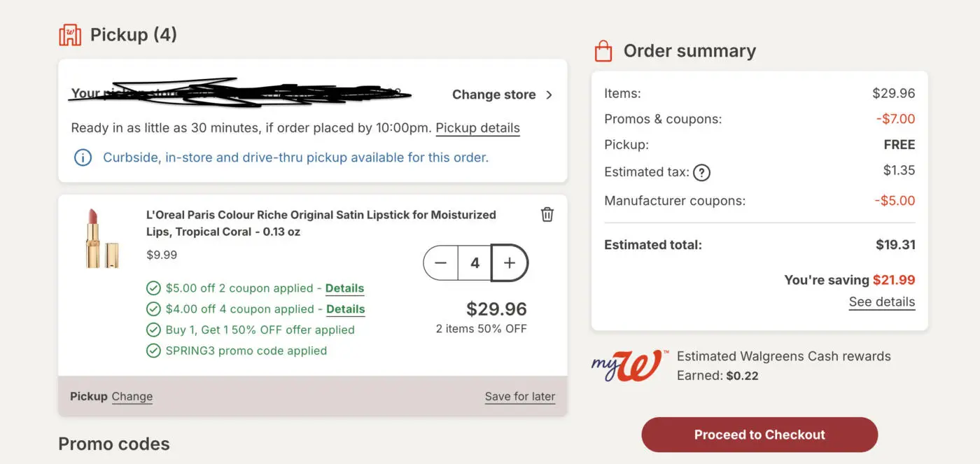
Task: Open Pickup details link
Action: (477, 129)
